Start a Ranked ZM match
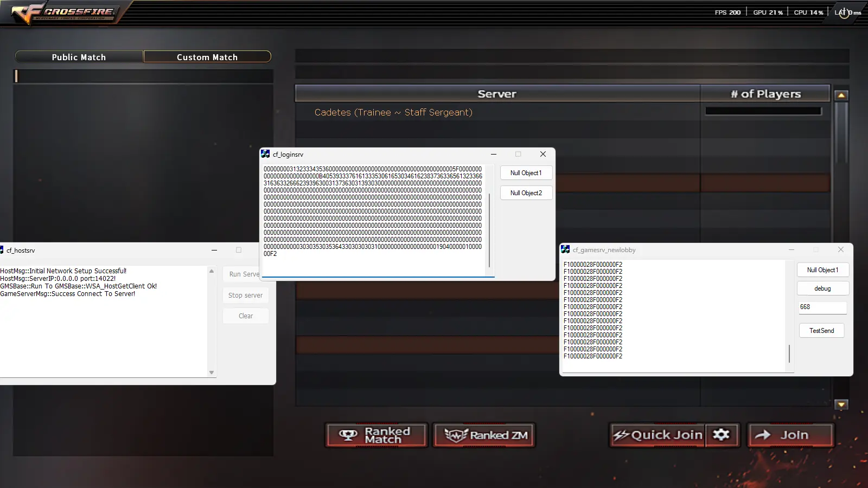The width and height of the screenshot is (868, 488). pyautogui.click(x=484, y=435)
